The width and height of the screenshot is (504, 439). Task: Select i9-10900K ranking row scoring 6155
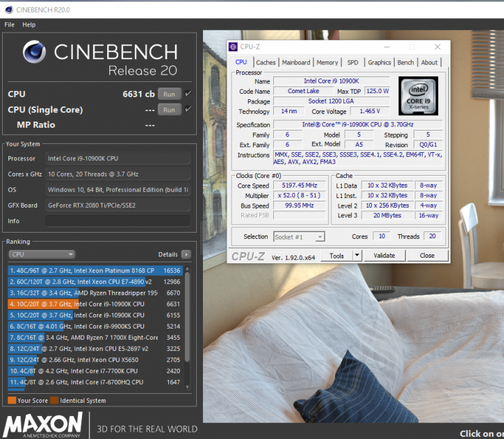pyautogui.click(x=95, y=315)
